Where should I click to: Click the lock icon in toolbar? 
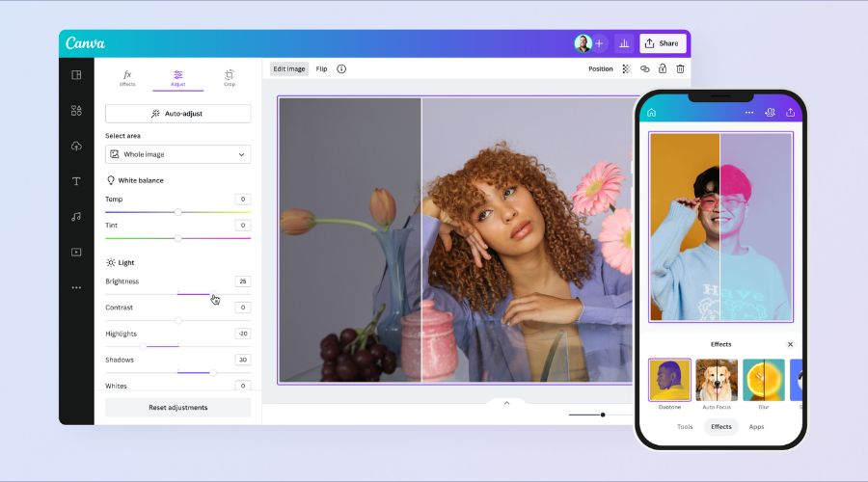663,69
